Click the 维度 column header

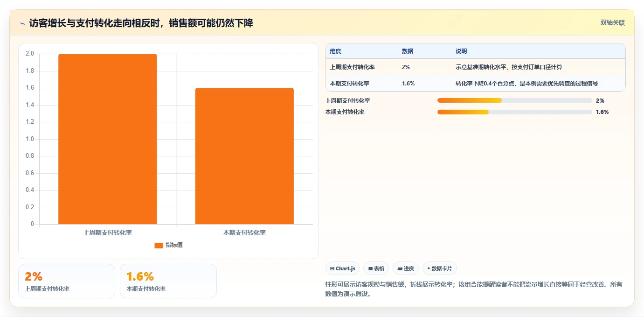click(335, 51)
